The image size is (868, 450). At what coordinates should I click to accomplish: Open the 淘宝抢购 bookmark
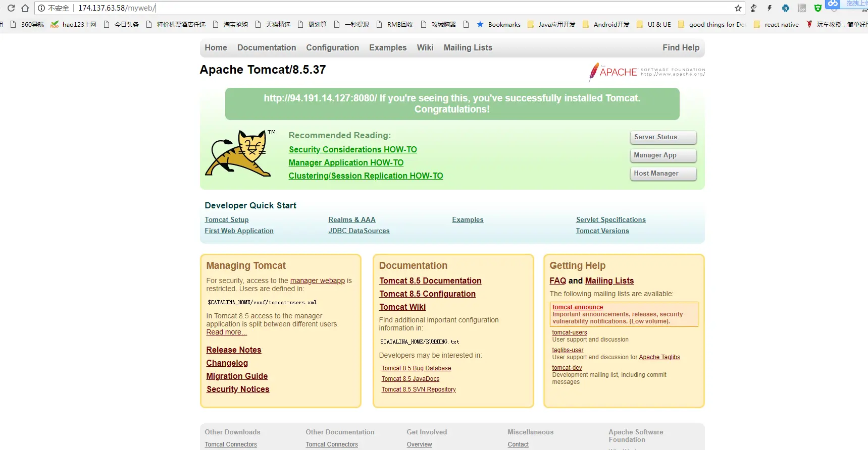click(230, 24)
